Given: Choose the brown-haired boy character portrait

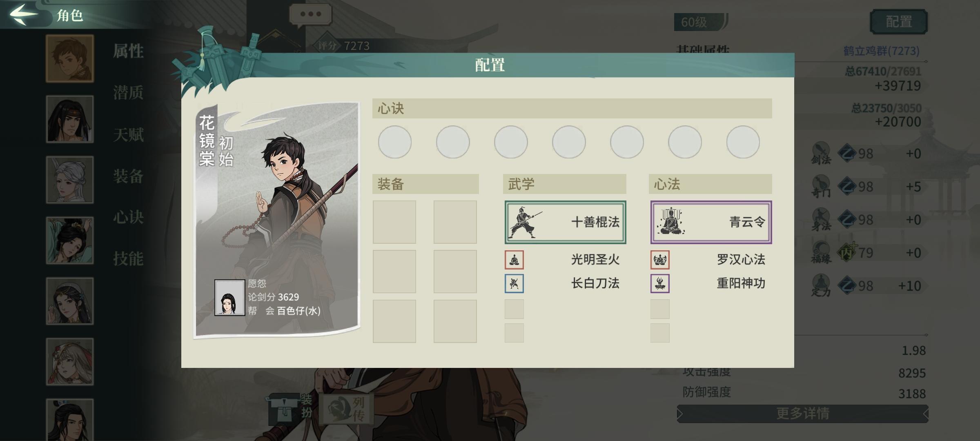Looking at the screenshot, I should click(x=70, y=58).
